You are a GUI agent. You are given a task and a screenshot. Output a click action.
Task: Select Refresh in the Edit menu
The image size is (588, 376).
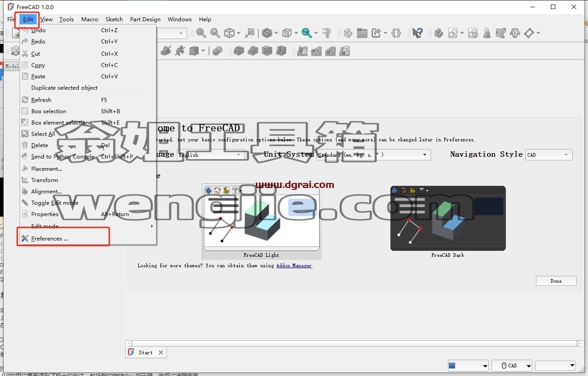(x=88, y=100)
